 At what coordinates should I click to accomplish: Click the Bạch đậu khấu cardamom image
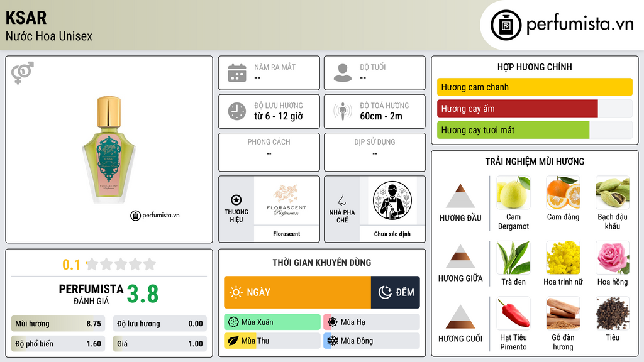tap(613, 193)
